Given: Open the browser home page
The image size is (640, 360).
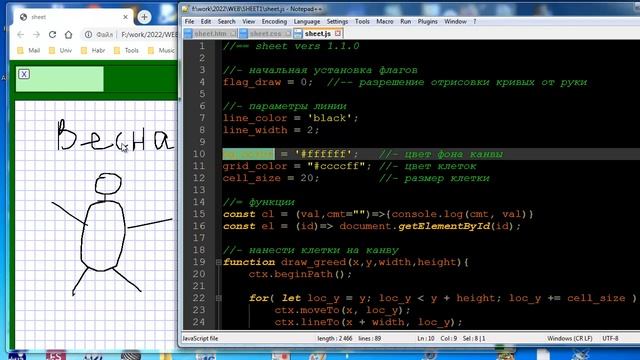Looking at the screenshot, I should point(68,35).
